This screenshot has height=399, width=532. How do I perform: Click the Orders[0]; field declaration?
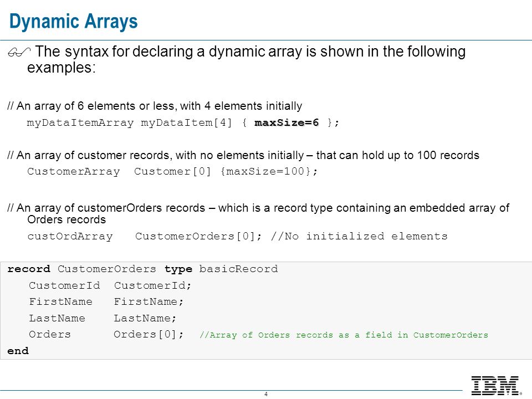point(149,335)
